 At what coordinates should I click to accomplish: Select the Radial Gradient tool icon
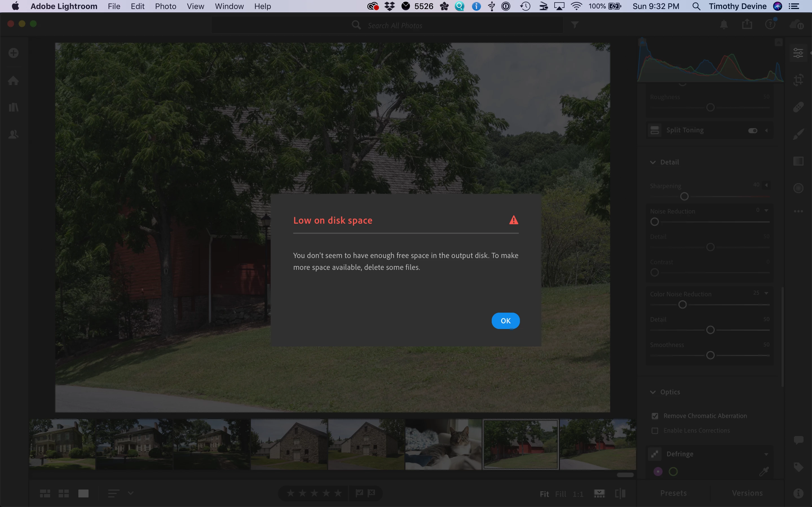798,188
